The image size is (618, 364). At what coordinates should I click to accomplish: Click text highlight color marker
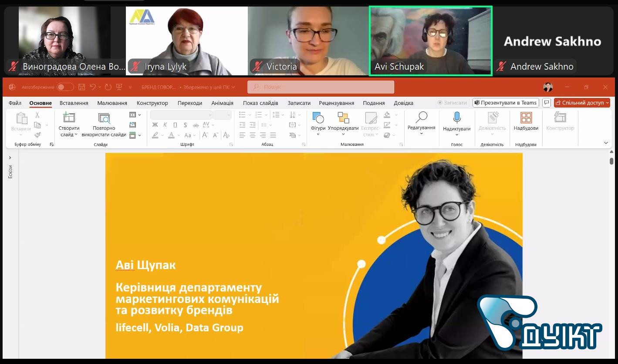[155, 135]
